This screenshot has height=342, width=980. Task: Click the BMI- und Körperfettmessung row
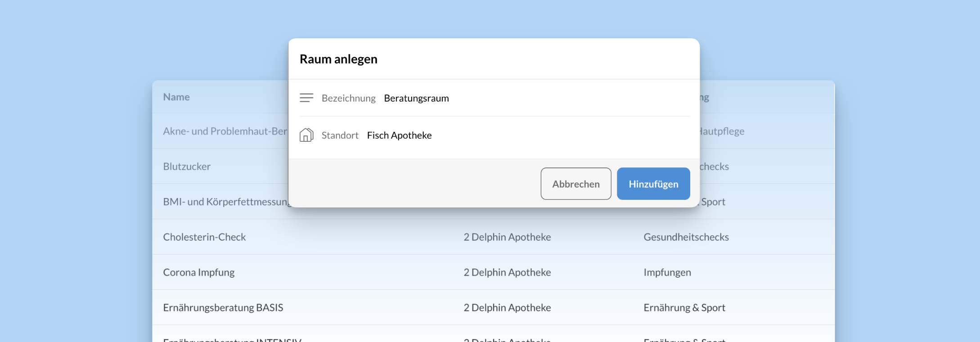click(x=226, y=202)
